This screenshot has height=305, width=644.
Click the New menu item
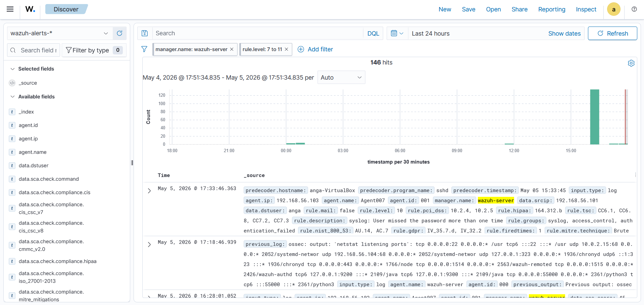tap(445, 9)
